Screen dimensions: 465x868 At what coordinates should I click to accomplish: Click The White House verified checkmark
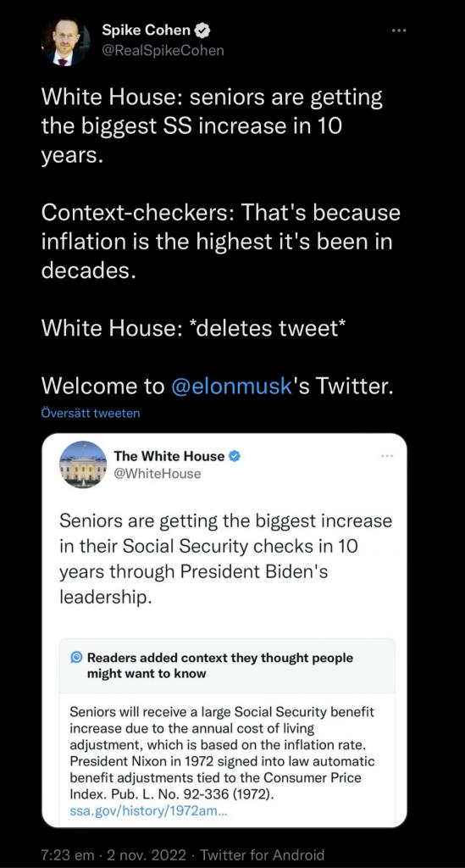(x=235, y=456)
